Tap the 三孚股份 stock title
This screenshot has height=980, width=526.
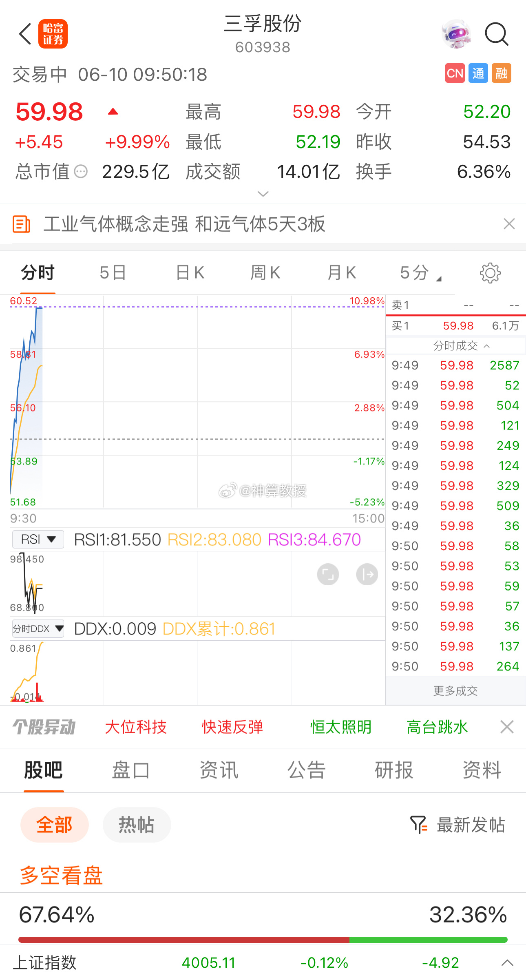click(x=263, y=24)
